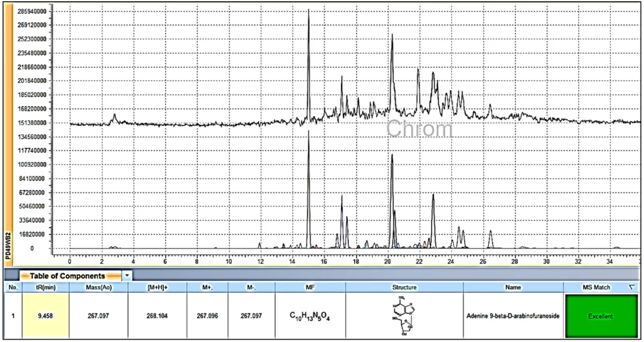Click the 34 x-axis tick label
Viewport: 644px width, 342px height.
click(610, 261)
